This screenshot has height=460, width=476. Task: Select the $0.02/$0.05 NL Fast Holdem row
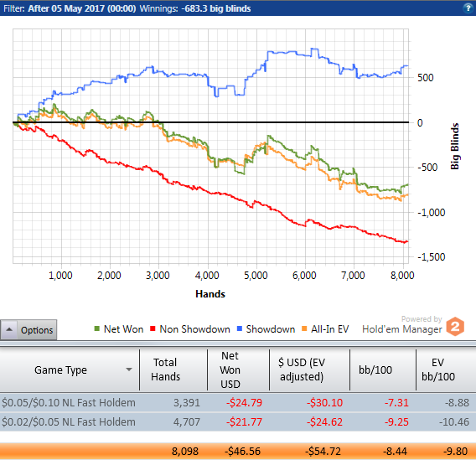[238, 421]
